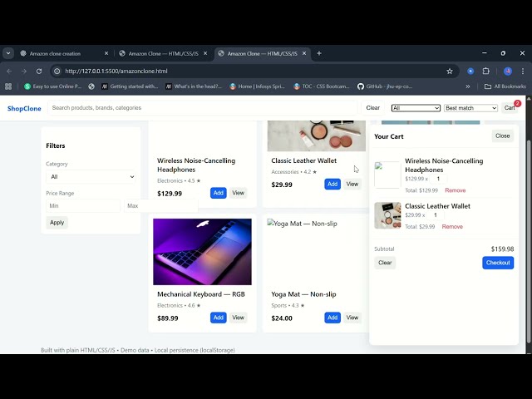Add Classic Leather Wallet to cart
The height and width of the screenshot is (399, 532).
click(x=332, y=184)
